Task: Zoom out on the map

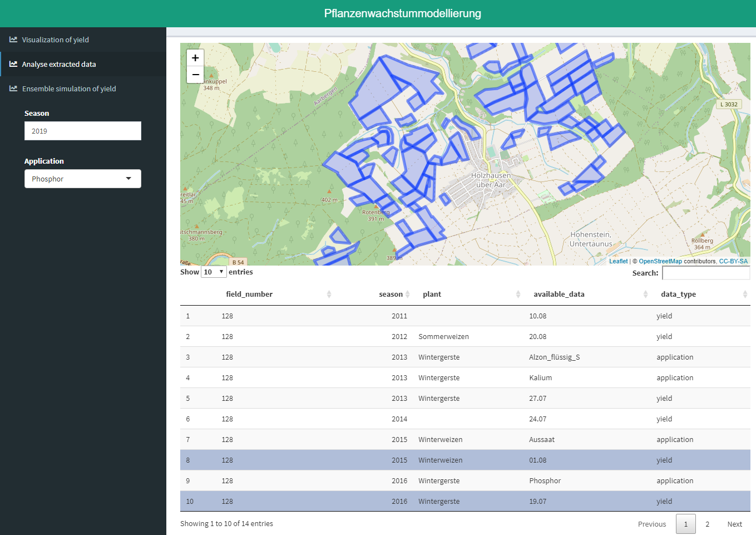Action: click(195, 75)
